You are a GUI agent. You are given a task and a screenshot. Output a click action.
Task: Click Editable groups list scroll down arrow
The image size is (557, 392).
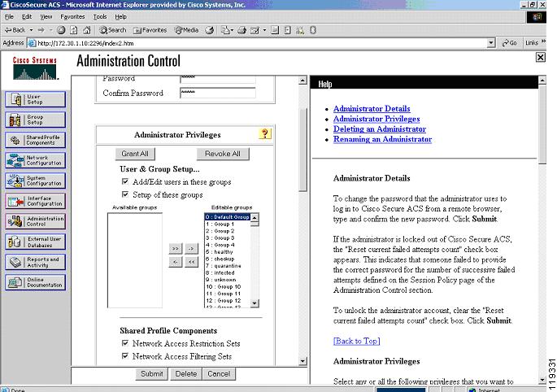click(255, 303)
